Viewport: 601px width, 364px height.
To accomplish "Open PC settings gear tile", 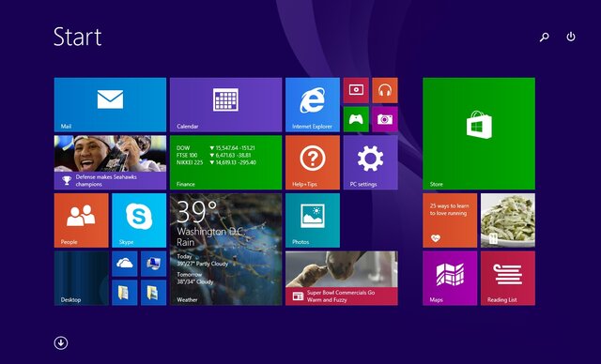I will 371,162.
